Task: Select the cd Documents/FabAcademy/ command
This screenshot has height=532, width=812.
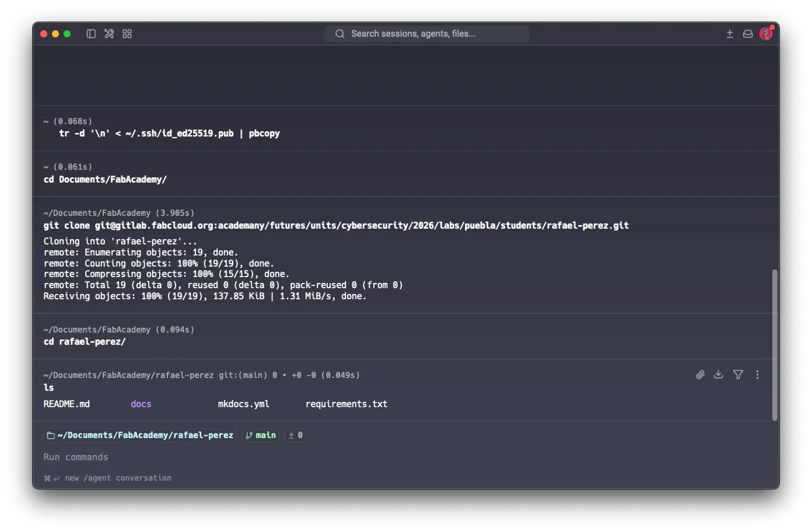Action: click(105, 179)
